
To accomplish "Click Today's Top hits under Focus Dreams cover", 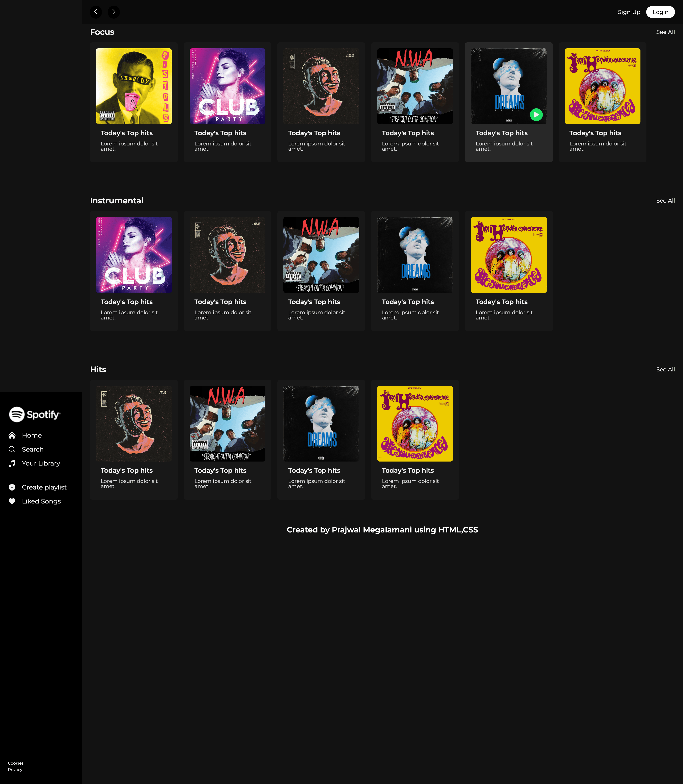I will coord(502,133).
